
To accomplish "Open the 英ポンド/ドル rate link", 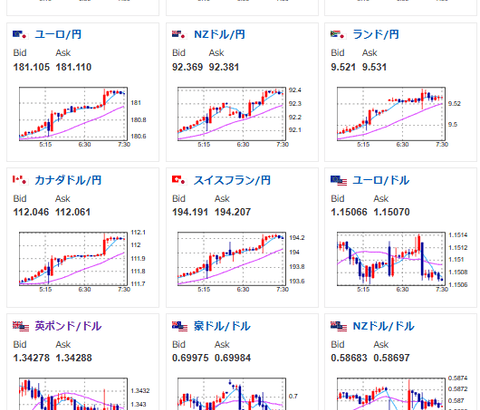I will click(x=68, y=326).
